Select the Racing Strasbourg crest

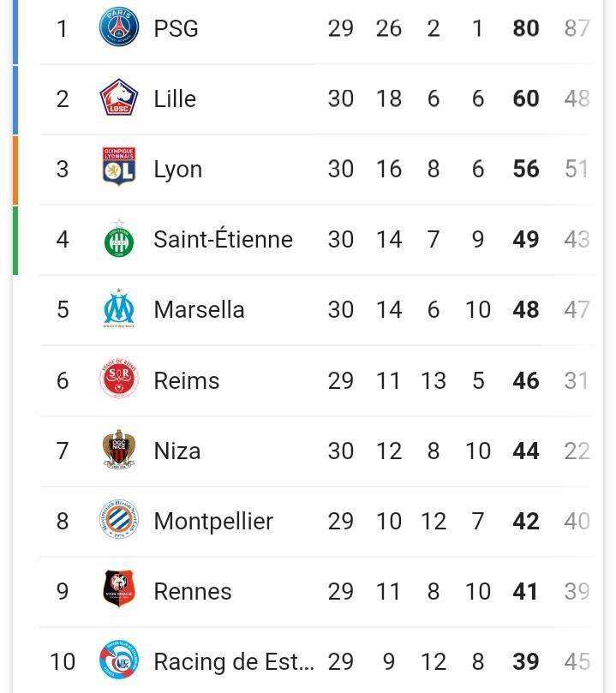coord(118,660)
